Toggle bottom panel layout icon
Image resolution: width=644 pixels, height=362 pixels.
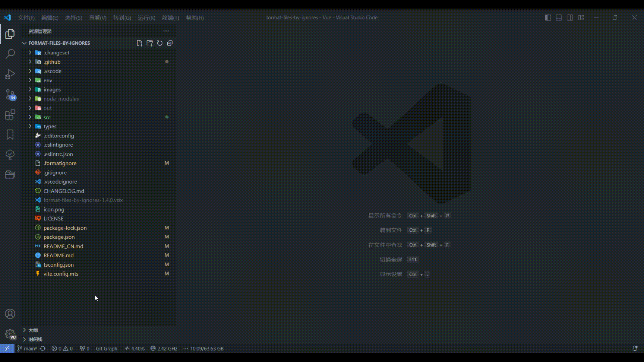(x=559, y=18)
